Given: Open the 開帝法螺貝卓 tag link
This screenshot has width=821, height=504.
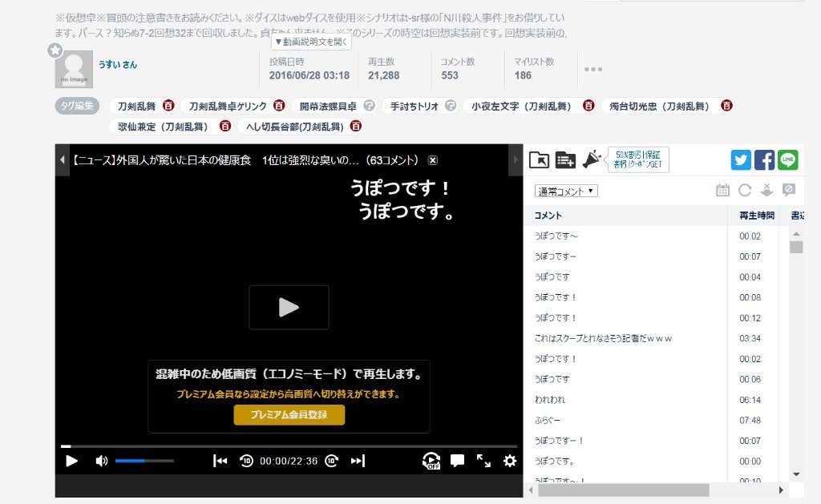Looking at the screenshot, I should 328,107.
